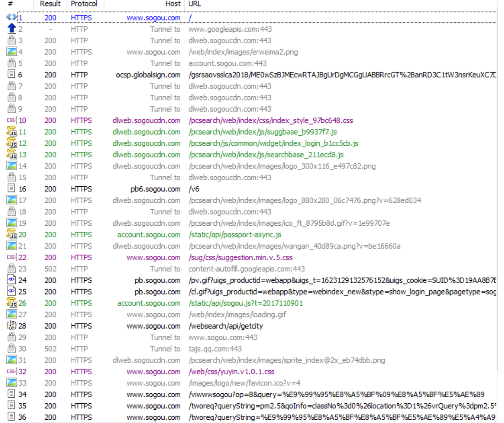The height and width of the screenshot is (423, 504).
Task: Sort sessions by the Host column header
Action: point(172,4)
